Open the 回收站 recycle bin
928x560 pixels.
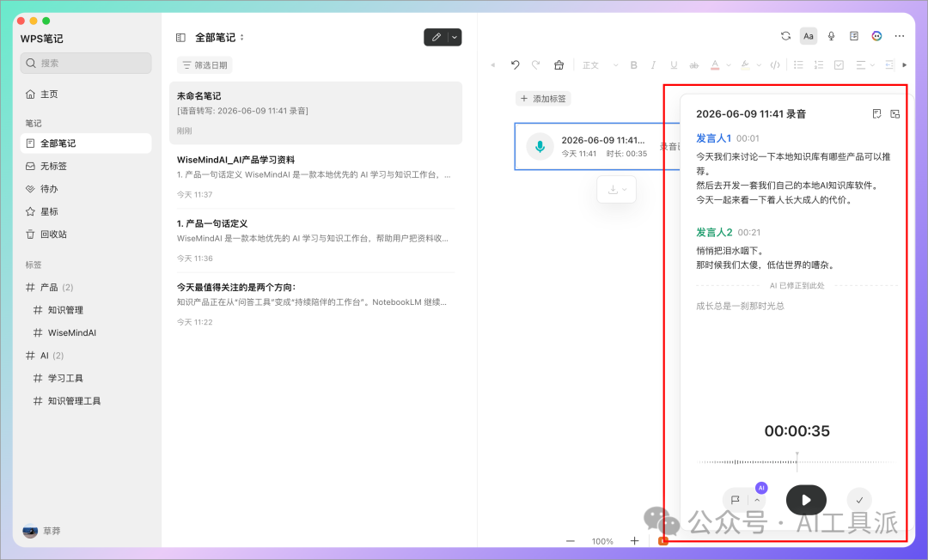pos(86,234)
